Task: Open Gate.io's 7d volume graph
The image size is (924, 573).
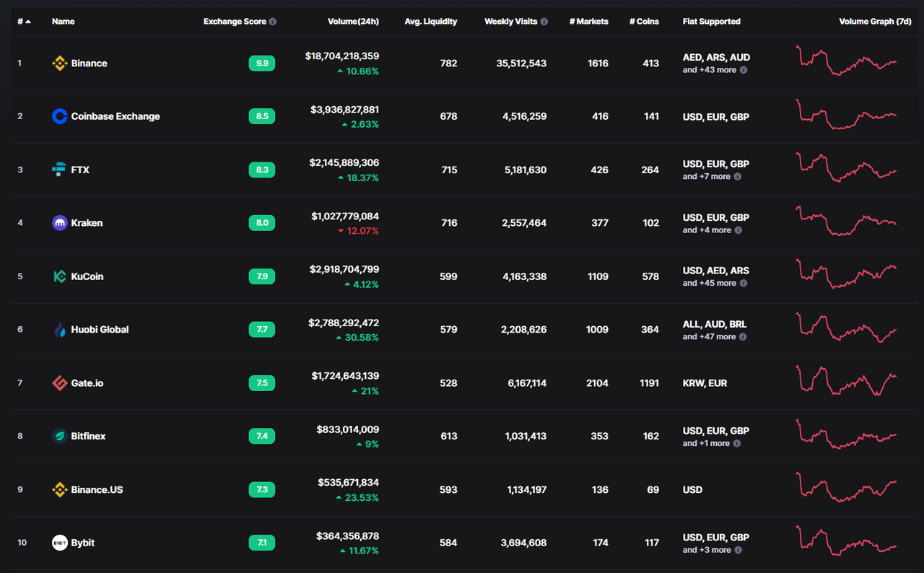Action: (x=846, y=380)
